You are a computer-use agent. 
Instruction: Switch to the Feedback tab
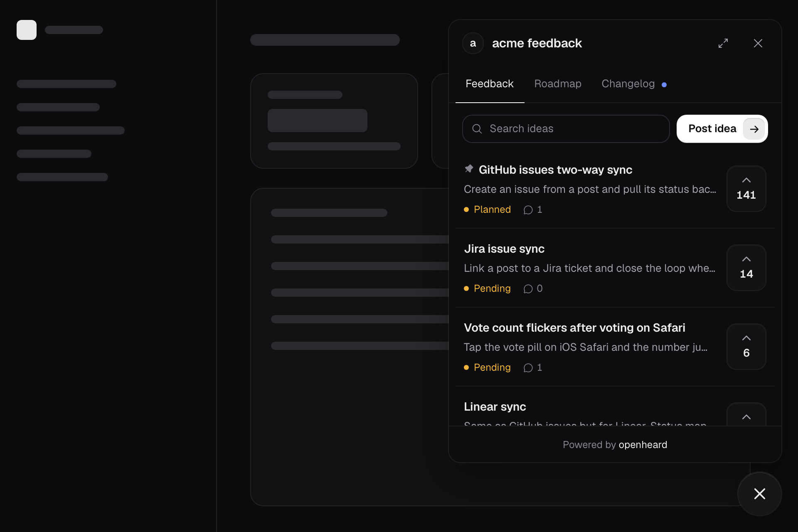point(490,84)
